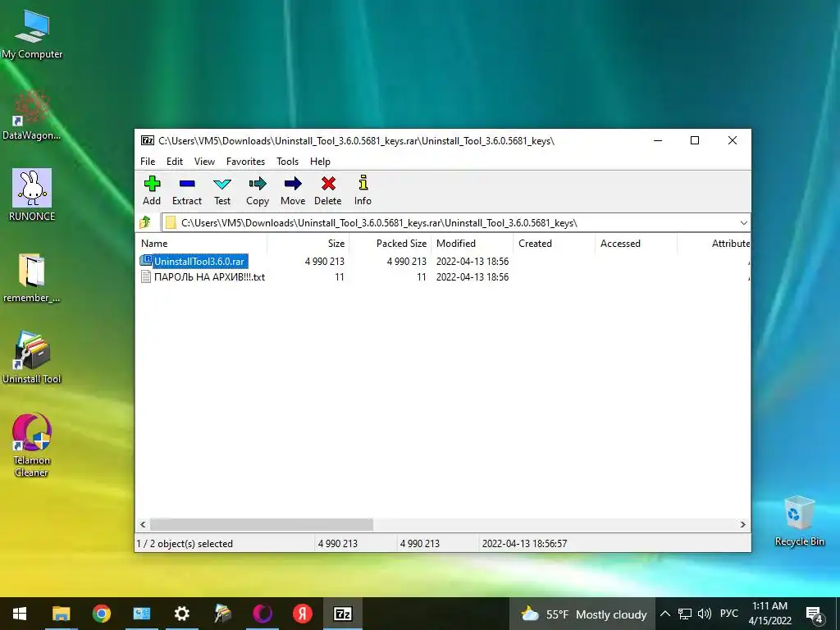Click the scrollbar left arrow
Viewport: 840px width, 630px height.
143,524
